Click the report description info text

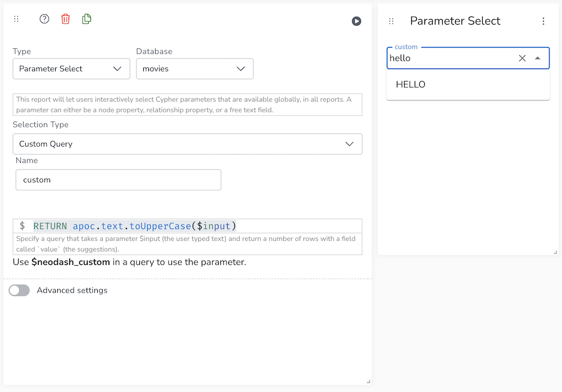tap(188, 104)
